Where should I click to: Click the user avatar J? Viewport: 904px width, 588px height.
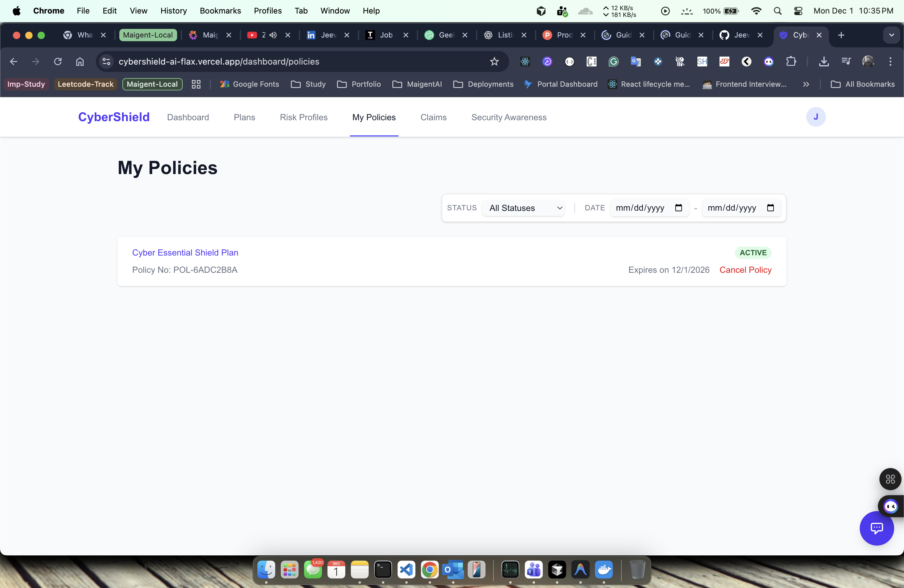pos(815,117)
